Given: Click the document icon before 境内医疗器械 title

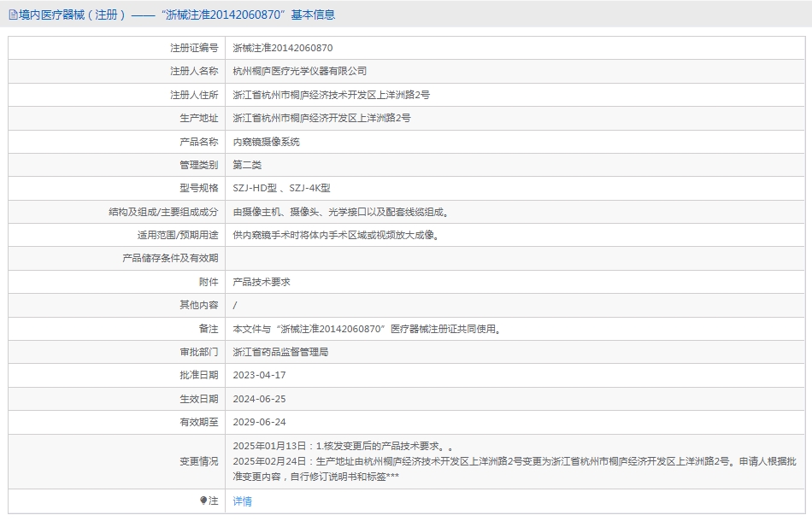Looking at the screenshot, I should pyautogui.click(x=14, y=15).
